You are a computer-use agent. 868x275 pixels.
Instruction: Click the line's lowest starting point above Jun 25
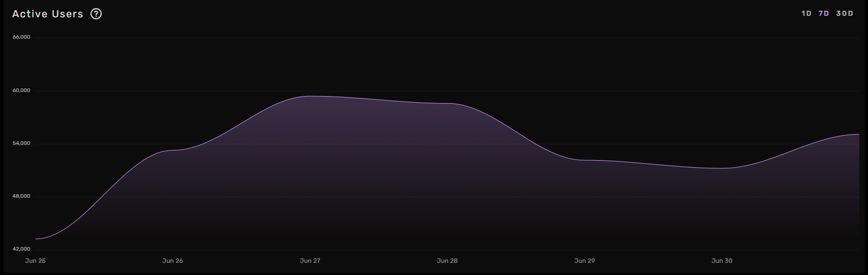[36, 239]
